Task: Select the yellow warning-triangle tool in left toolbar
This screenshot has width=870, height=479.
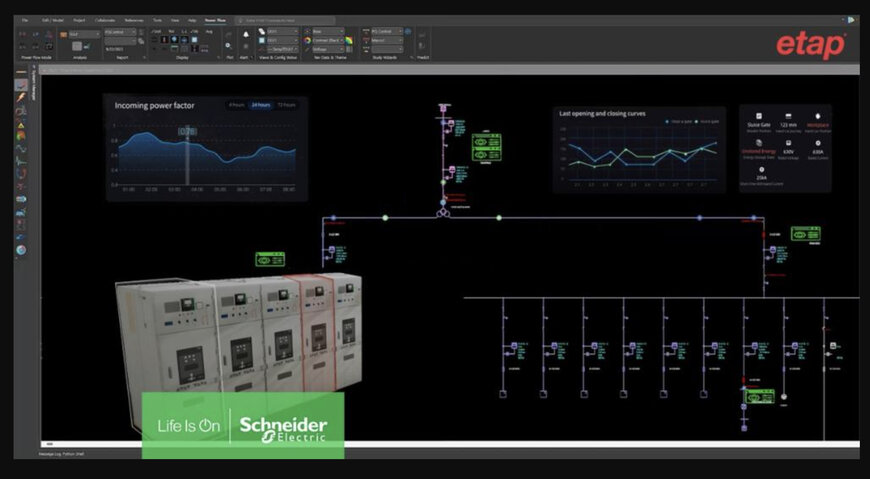Action: [x=21, y=124]
